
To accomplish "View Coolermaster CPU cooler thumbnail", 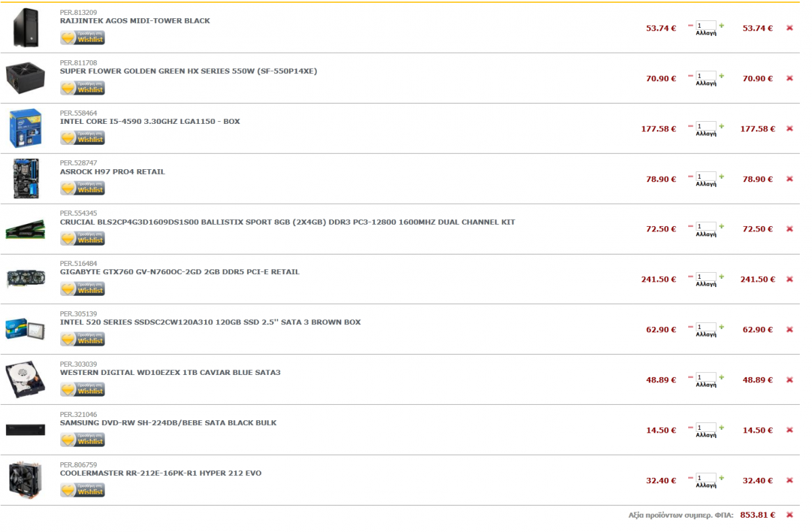I will pyautogui.click(x=26, y=481).
